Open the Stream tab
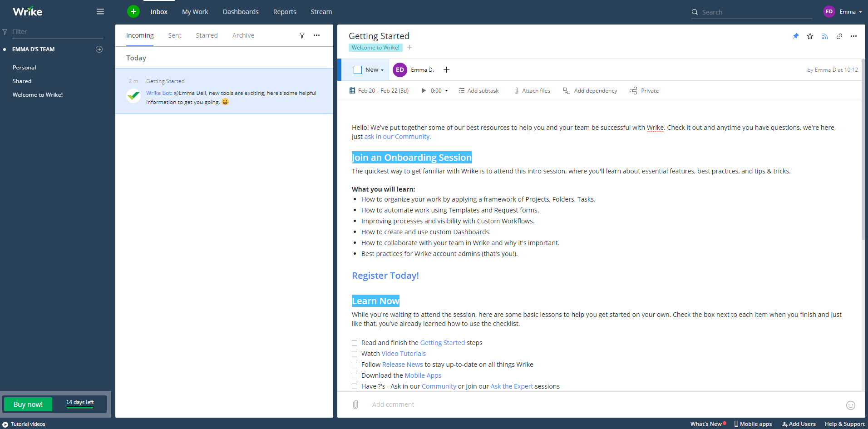The image size is (868, 429). [321, 12]
